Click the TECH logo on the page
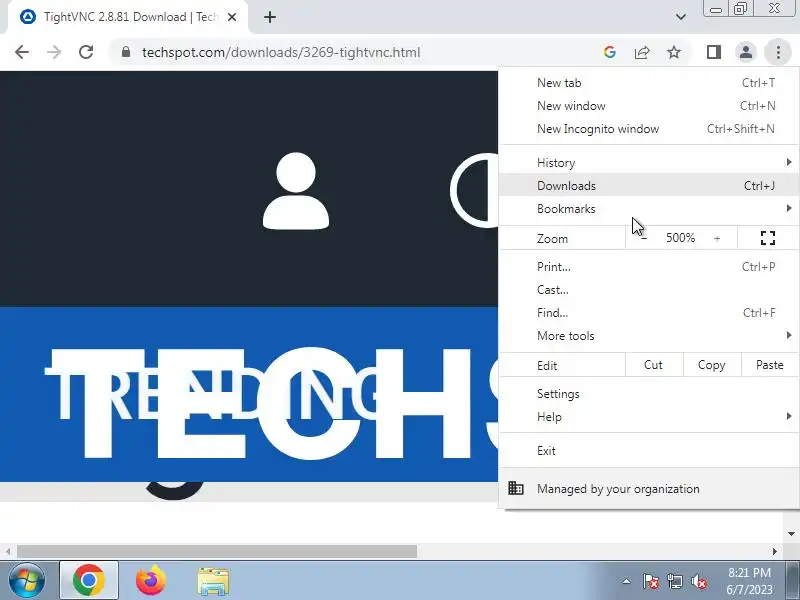 pyautogui.click(x=260, y=403)
